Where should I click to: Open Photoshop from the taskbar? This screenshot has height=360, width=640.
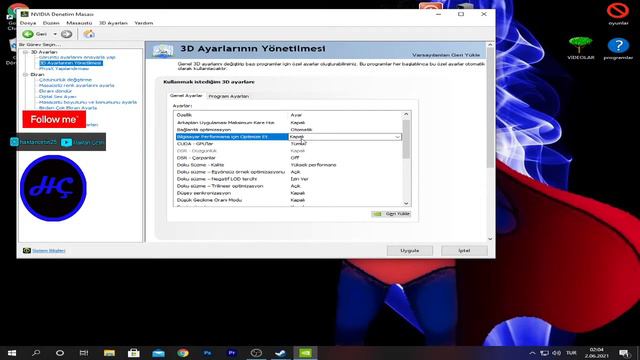(x=207, y=353)
